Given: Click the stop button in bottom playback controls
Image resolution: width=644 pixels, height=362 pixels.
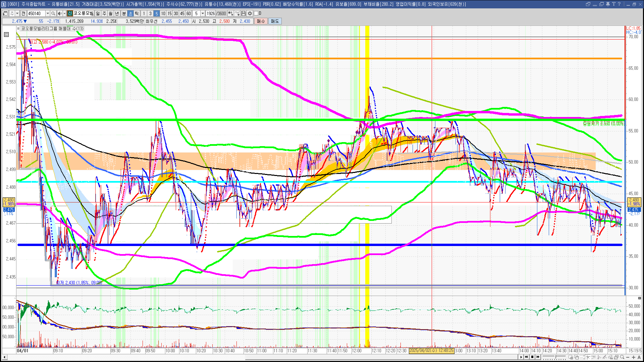Looking at the screenshot, I should [532, 357].
